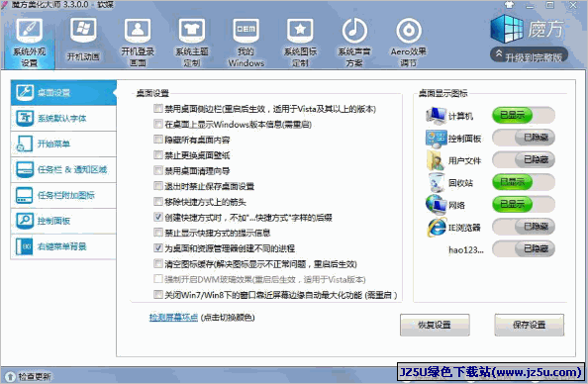Screen dimensions: 588x384
Task: Click 恢复设置 button
Action: (435, 325)
